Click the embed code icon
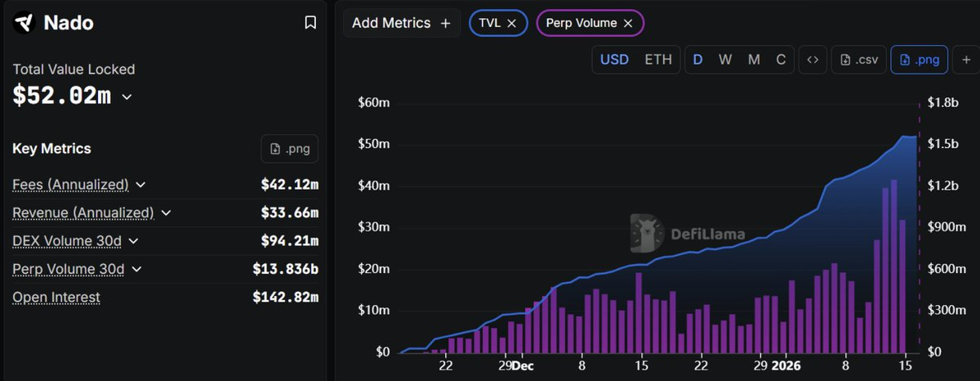 pos(812,60)
